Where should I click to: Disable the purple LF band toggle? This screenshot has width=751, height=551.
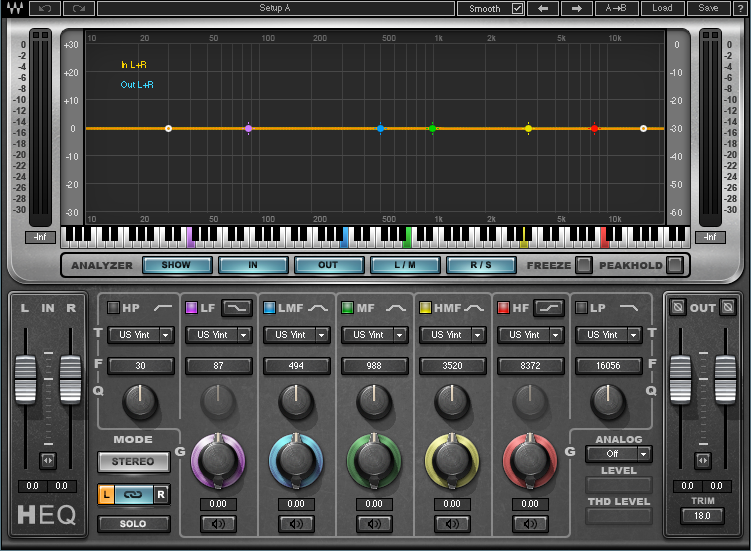point(191,308)
